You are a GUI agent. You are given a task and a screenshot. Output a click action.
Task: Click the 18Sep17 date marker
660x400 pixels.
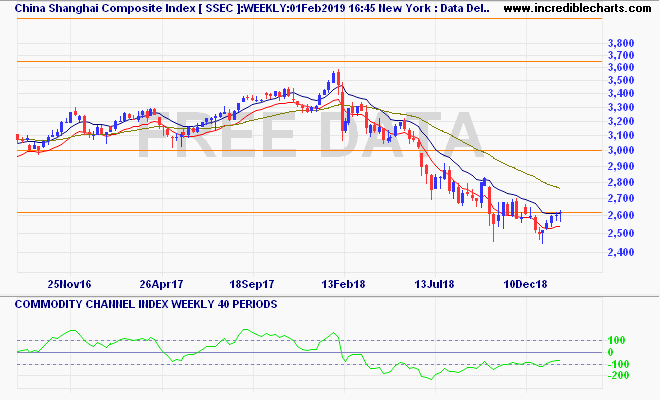[x=254, y=284]
